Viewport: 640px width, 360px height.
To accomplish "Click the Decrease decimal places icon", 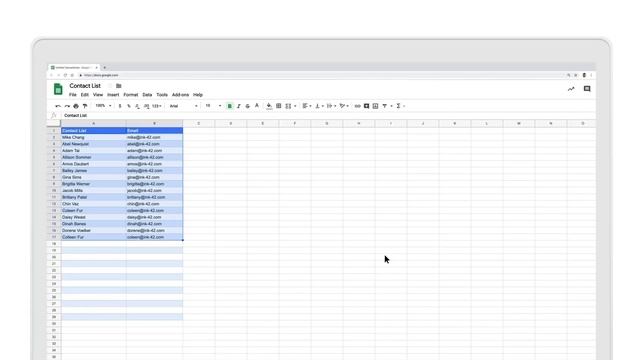I will click(138, 106).
